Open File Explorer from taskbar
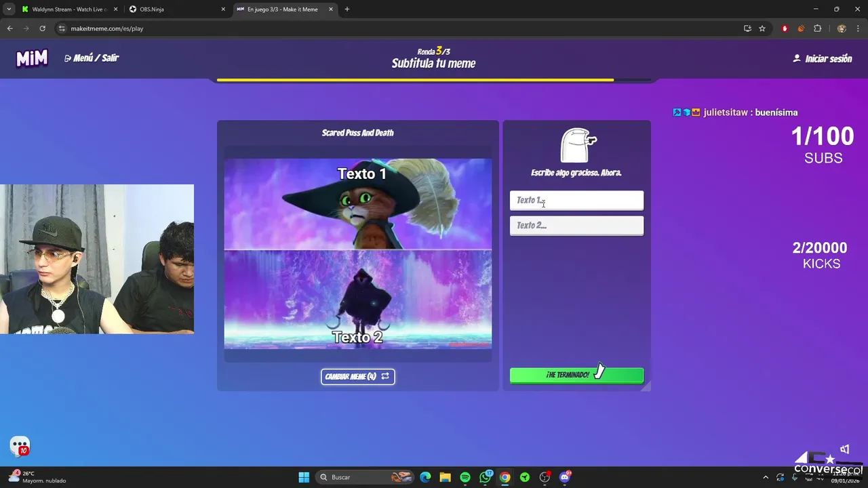This screenshot has width=868, height=488. [445, 477]
